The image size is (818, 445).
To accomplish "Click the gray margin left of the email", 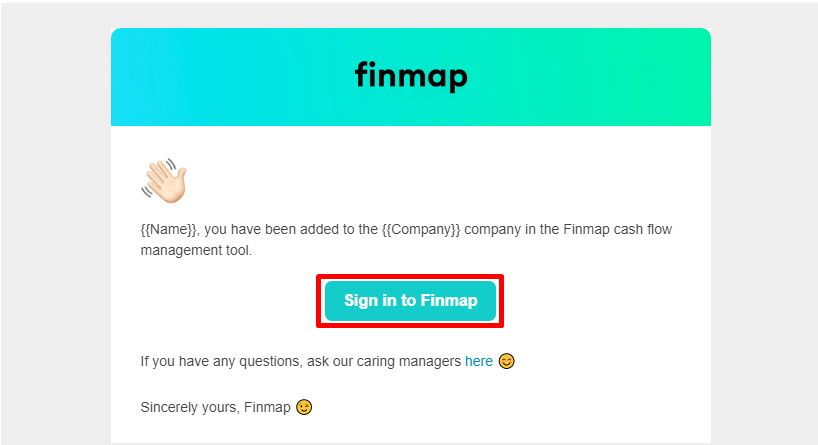I will click(55, 224).
